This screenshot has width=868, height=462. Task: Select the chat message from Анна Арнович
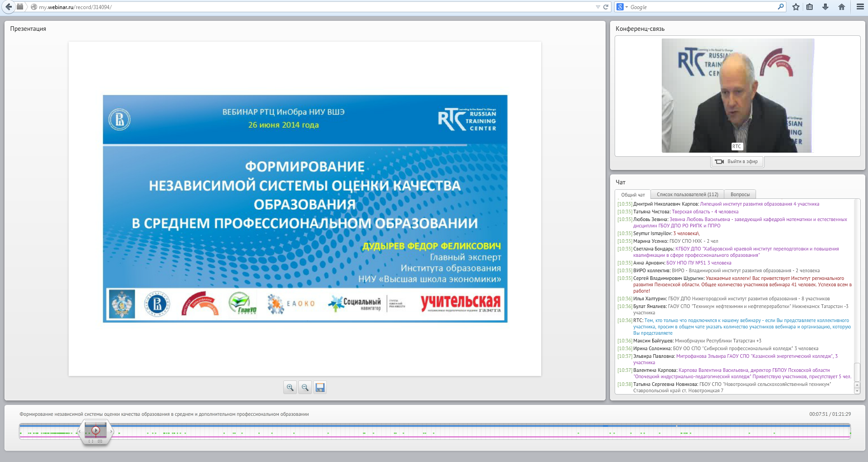tap(674, 263)
